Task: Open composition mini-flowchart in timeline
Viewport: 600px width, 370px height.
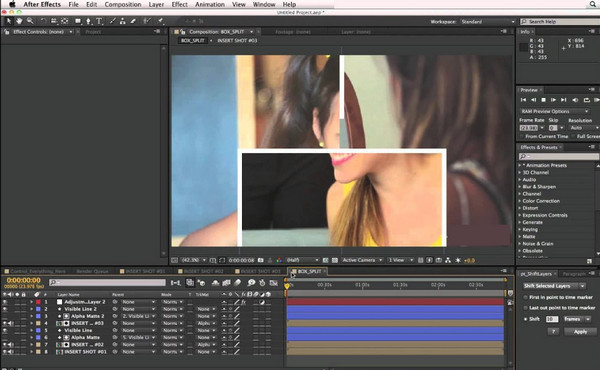Action: point(176,283)
